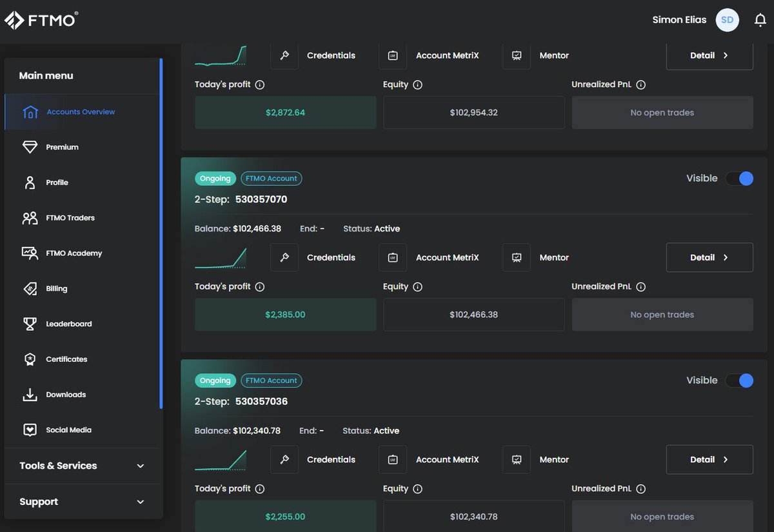The image size is (774, 532).
Task: Click the FTMO Account badge on account 530357070
Action: 272,179
